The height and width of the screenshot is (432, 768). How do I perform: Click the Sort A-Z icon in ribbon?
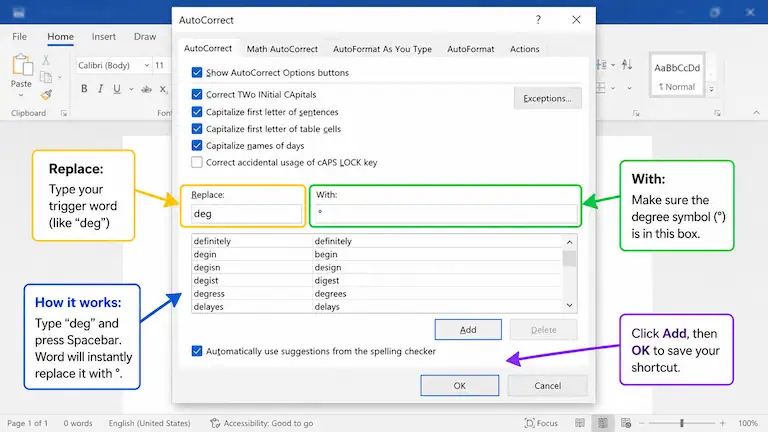627,64
